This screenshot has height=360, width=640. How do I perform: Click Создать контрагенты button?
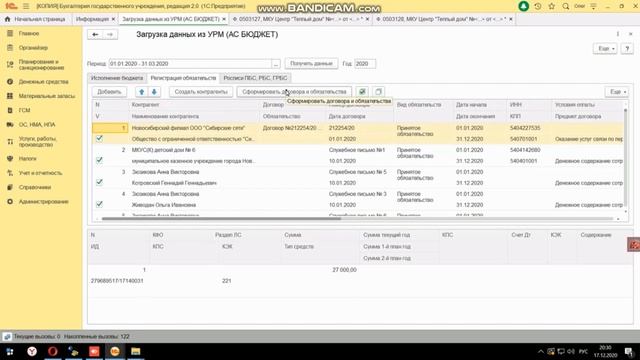(201, 92)
